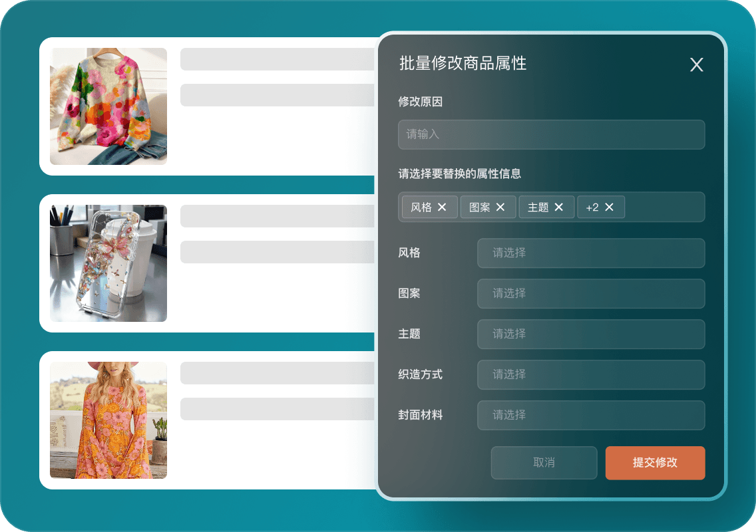
Task: Open the 主题 dropdown
Action: (591, 334)
